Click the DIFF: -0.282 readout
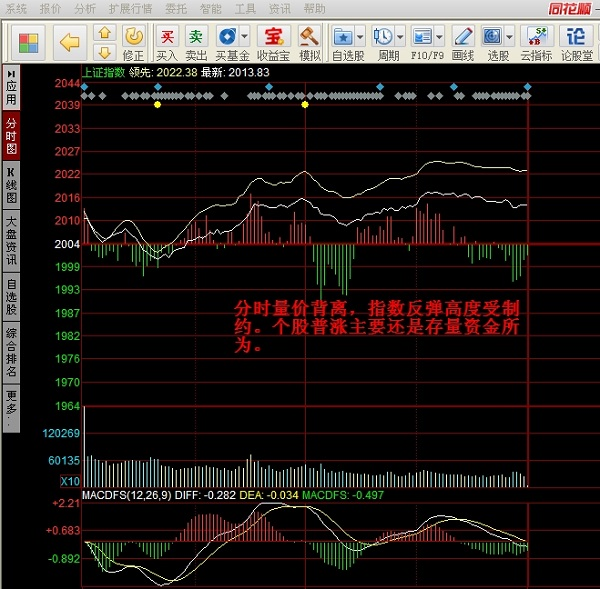This screenshot has width=600, height=589. click(205, 495)
